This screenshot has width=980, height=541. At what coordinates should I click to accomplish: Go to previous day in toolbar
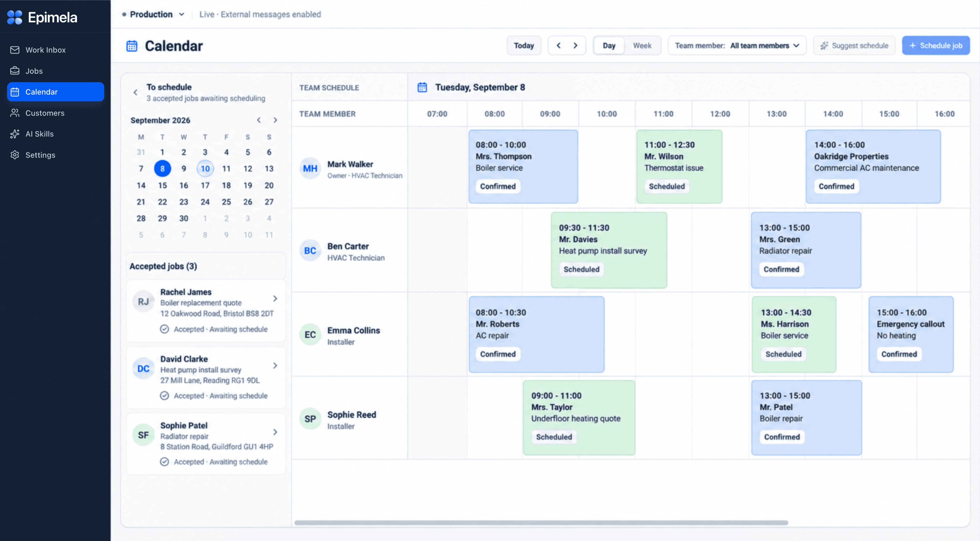click(x=558, y=46)
